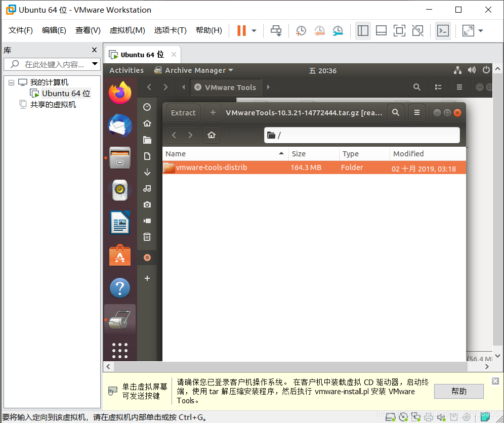This screenshot has height=423, width=504.
Task: Send Ctrl+Alt+Del to the VM
Action: (x=276, y=31)
